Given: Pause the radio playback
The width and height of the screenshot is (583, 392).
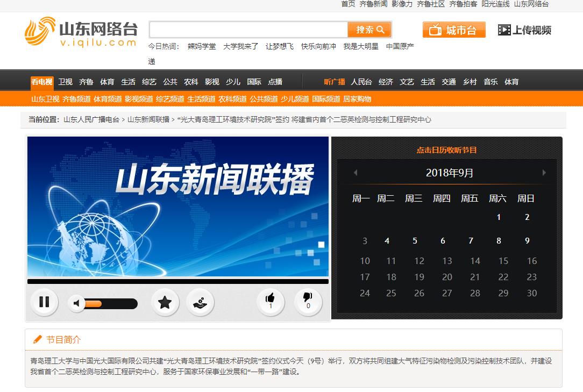Looking at the screenshot, I should point(44,302).
